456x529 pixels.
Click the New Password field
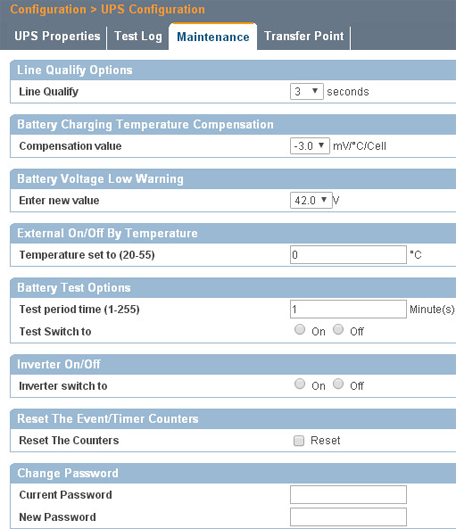pos(348,517)
